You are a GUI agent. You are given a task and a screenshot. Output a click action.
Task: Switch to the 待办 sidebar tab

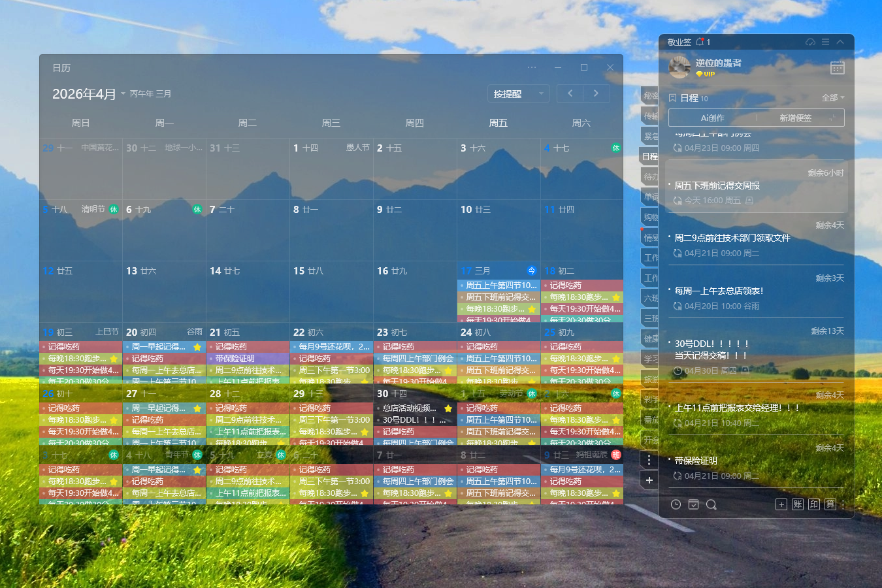[x=651, y=176]
